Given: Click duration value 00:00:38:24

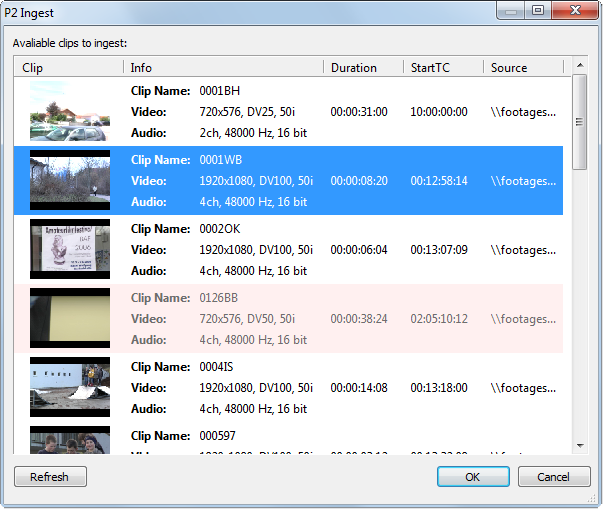Looking at the screenshot, I should [359, 319].
